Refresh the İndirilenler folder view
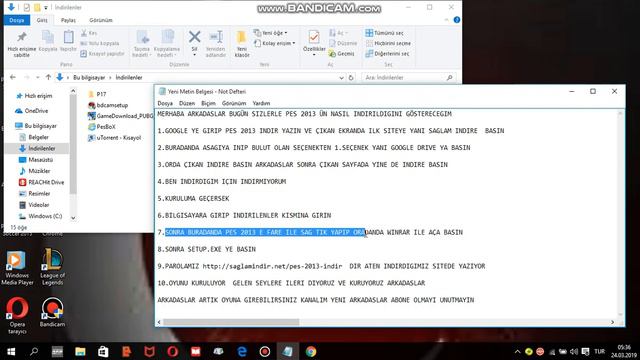The image size is (640, 360). click(351, 78)
